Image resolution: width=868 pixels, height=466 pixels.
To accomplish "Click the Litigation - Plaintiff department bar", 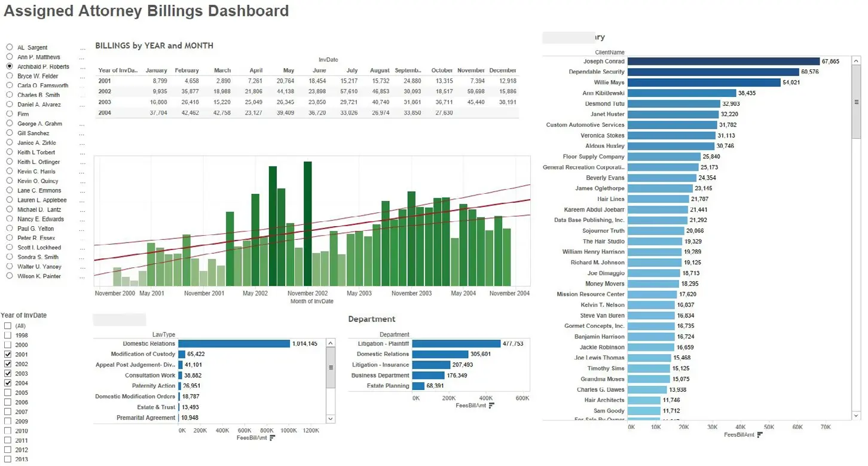I will click(x=456, y=344).
